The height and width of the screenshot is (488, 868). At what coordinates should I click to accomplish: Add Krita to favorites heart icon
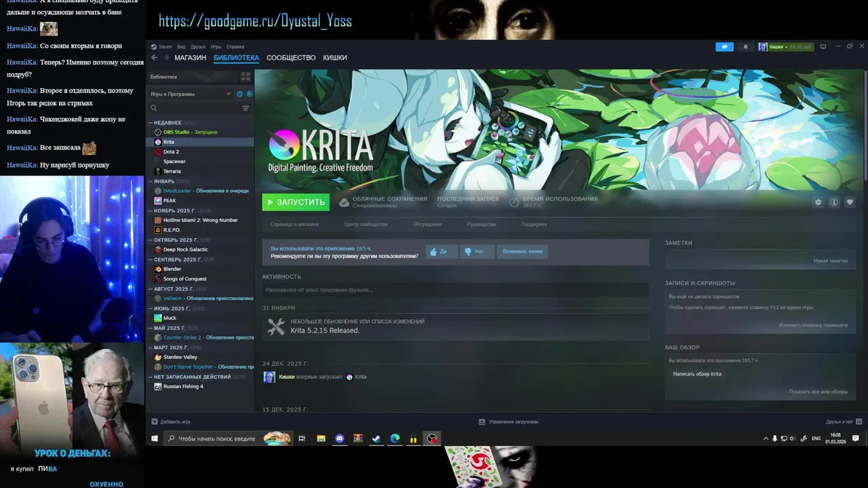(x=850, y=202)
